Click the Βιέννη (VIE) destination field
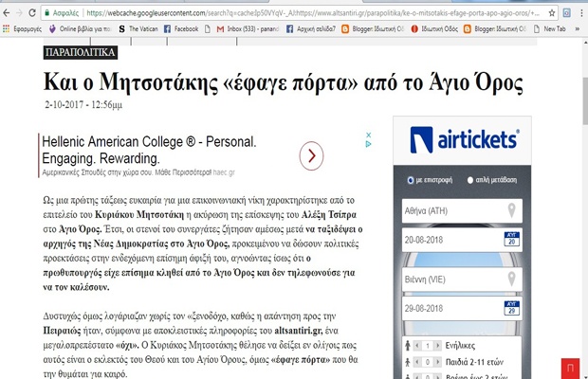The width and height of the screenshot is (588, 379). tap(462, 280)
